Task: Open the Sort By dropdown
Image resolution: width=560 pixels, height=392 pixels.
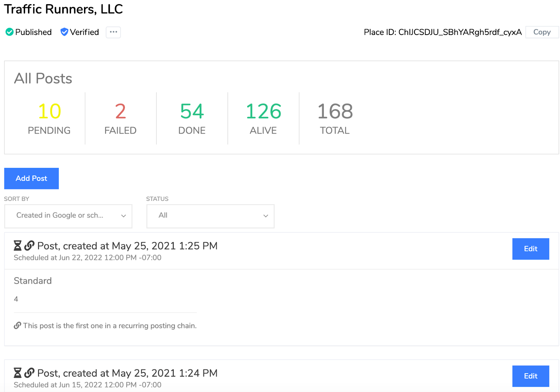Action: tap(68, 216)
